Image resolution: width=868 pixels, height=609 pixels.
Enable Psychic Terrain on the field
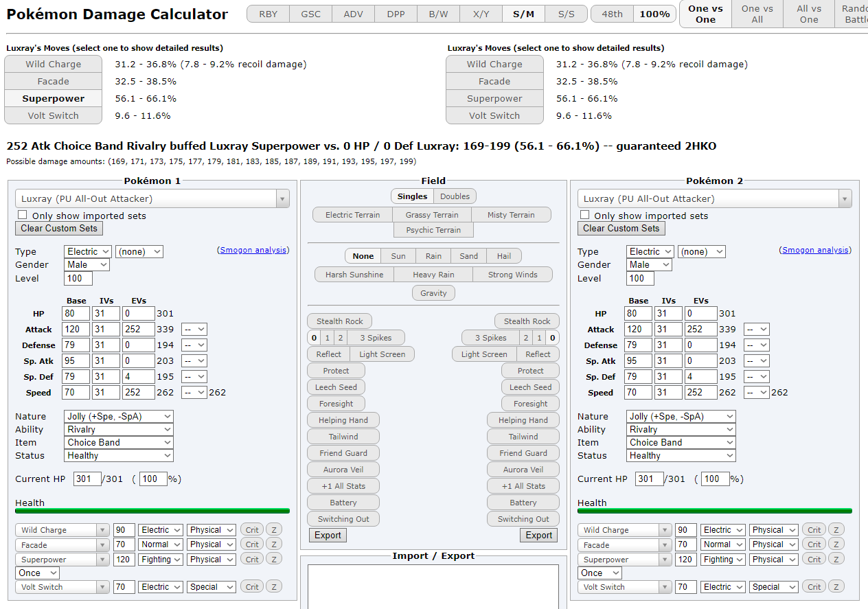click(433, 230)
